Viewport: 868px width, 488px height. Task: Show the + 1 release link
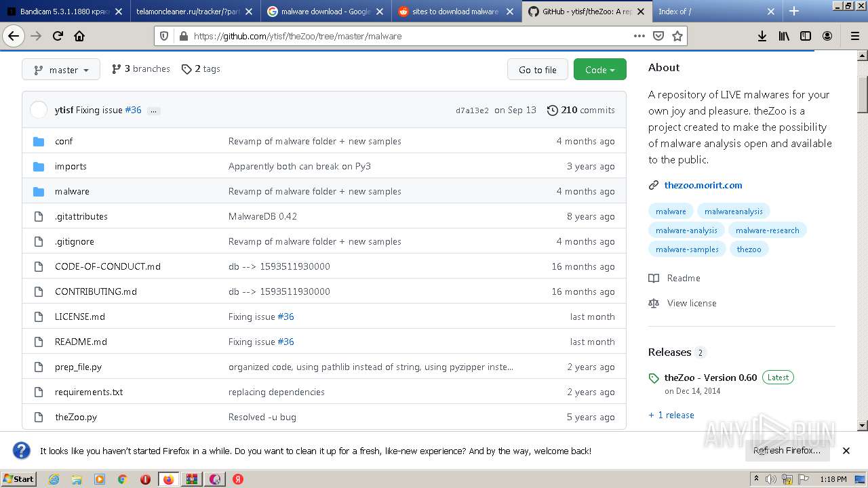(671, 415)
